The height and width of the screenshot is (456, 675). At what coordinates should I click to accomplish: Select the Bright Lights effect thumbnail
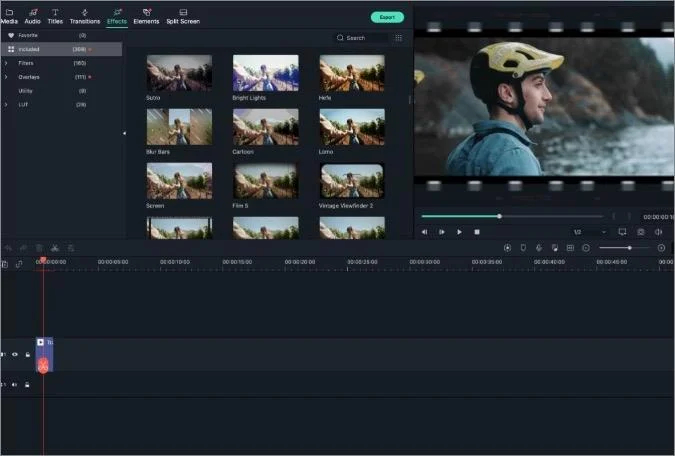tap(266, 73)
